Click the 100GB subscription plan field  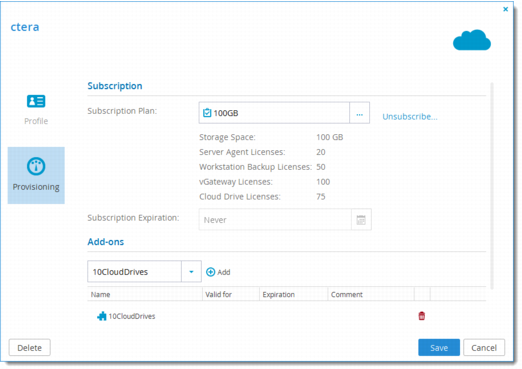pos(274,113)
